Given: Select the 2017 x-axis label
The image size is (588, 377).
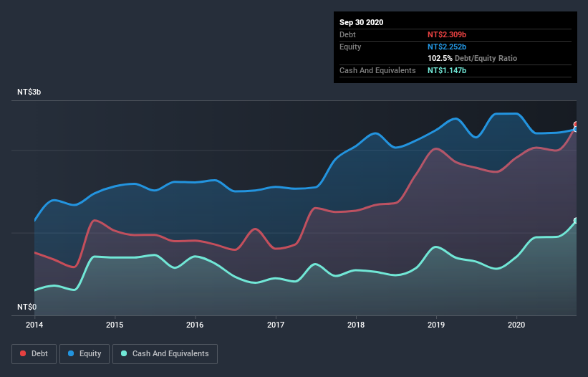Looking at the screenshot, I should 276,325.
